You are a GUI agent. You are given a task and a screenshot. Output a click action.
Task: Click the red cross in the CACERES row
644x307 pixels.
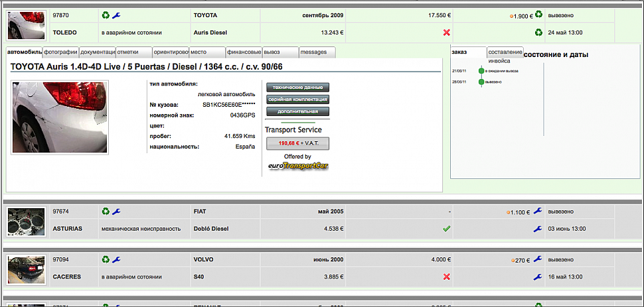tap(447, 277)
